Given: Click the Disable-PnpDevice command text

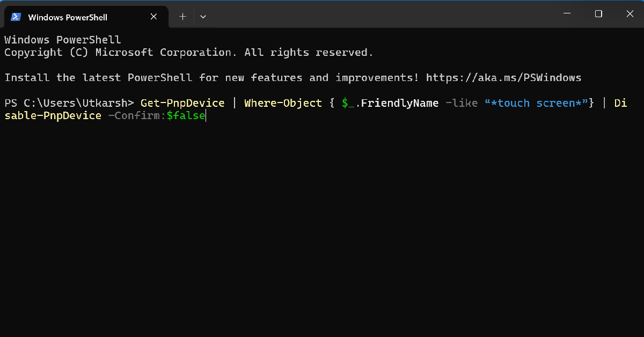Looking at the screenshot, I should tap(53, 115).
